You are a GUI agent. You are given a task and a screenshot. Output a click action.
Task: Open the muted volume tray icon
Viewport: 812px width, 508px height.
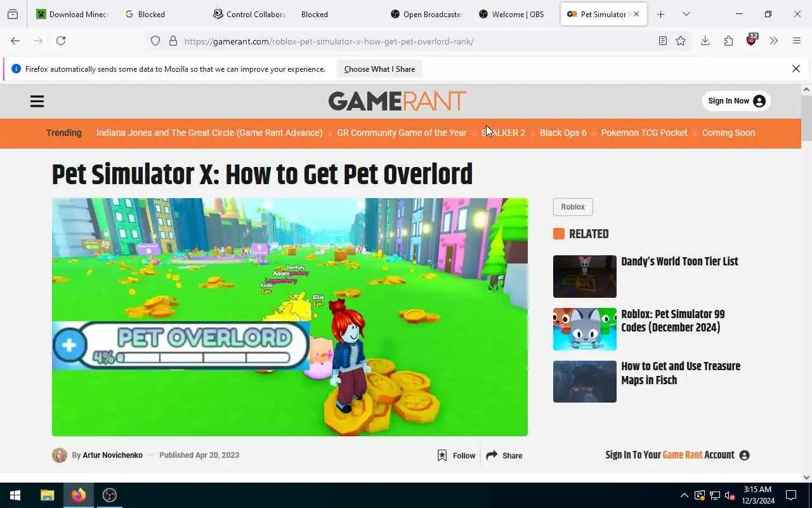[730, 495]
